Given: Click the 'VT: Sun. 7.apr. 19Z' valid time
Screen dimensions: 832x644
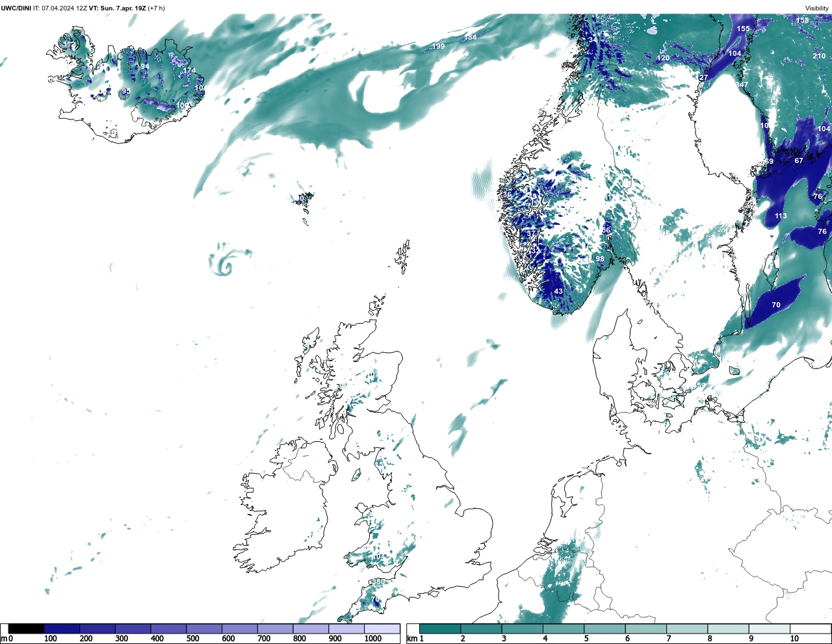Looking at the screenshot, I should pyautogui.click(x=118, y=8).
